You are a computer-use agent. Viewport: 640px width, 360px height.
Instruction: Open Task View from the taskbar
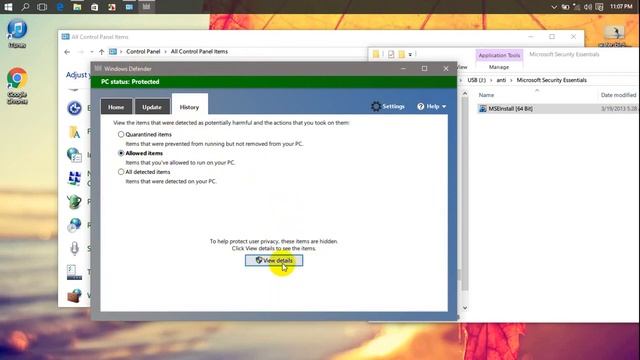tap(42, 7)
